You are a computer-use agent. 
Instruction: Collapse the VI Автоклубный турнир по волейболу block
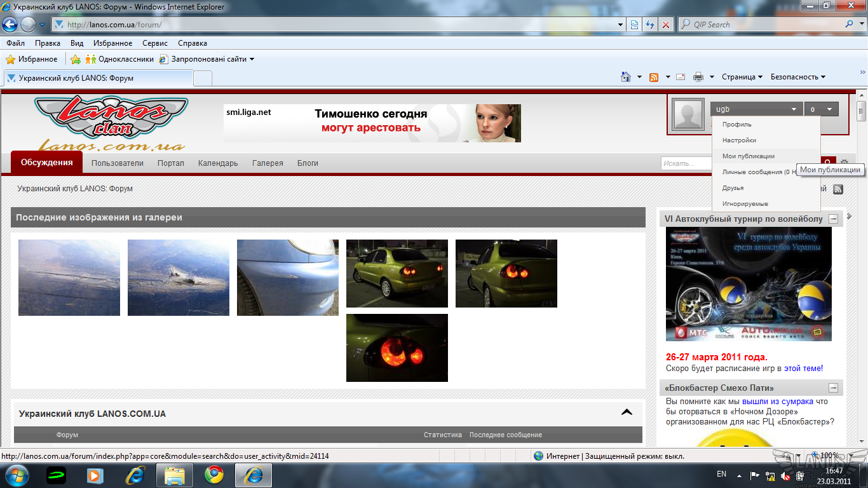pos(833,219)
